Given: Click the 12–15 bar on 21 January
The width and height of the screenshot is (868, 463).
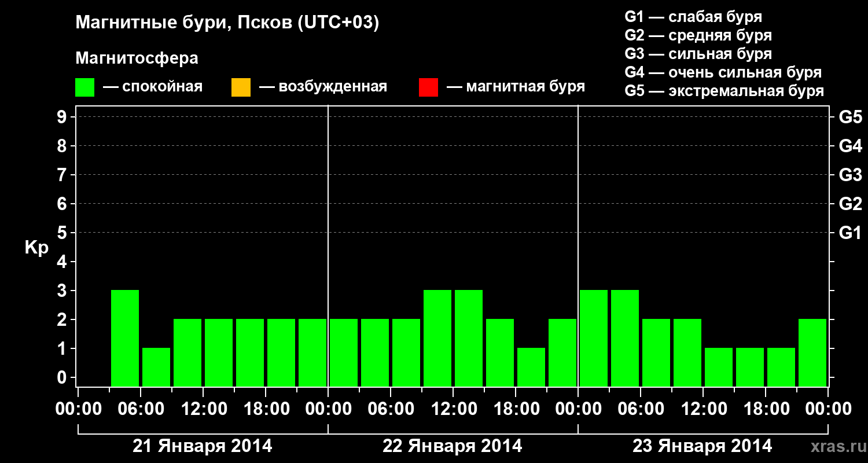Looking at the screenshot, I should pyautogui.click(x=219, y=352).
